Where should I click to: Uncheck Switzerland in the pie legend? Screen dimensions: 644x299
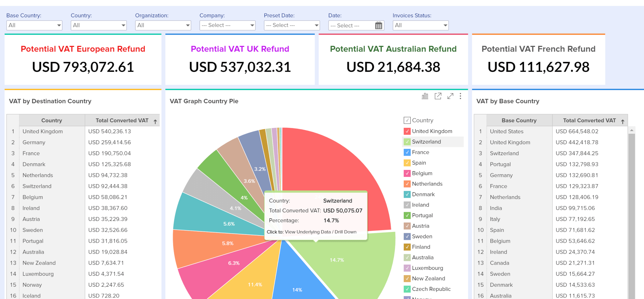tap(407, 142)
